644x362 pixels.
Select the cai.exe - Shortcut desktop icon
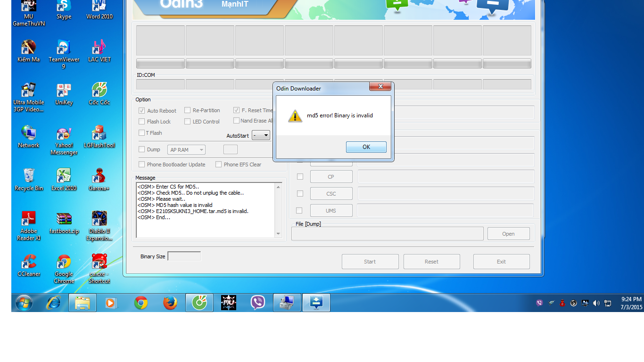click(99, 269)
